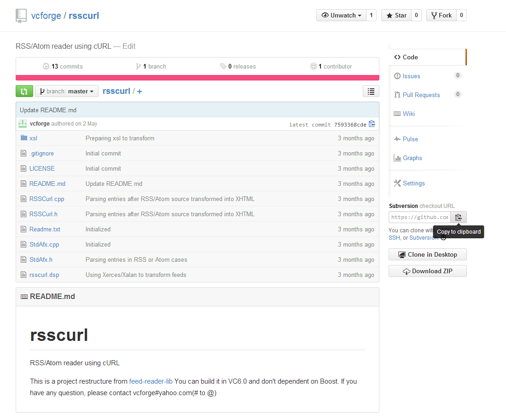
Task: Open the StdAfx.h file name link
Action: click(x=41, y=259)
